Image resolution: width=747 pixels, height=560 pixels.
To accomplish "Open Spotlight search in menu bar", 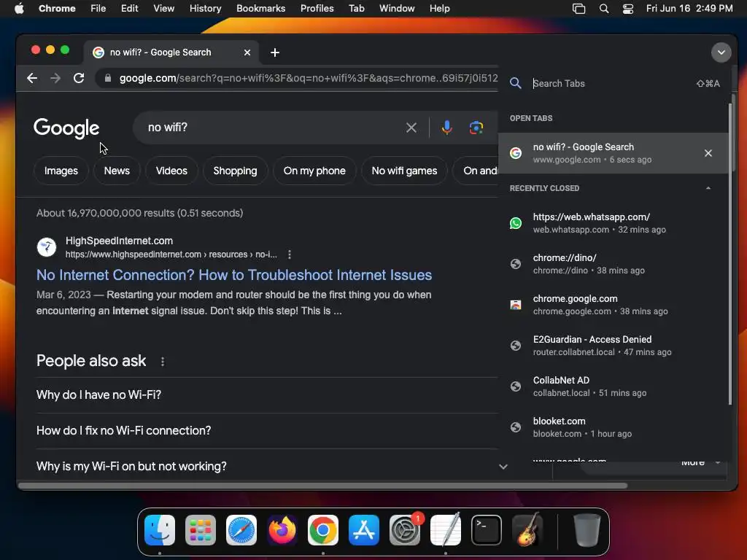I will coord(603,9).
